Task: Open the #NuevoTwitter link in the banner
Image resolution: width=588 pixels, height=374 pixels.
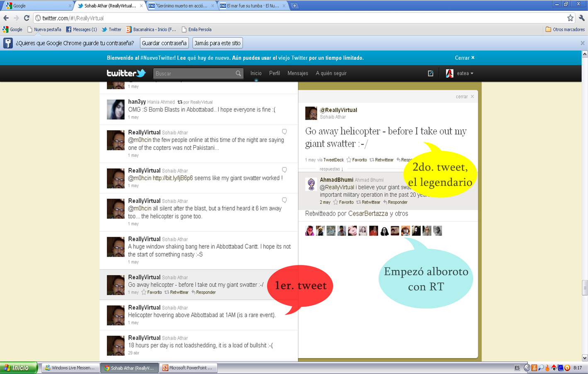Action: click(158, 58)
